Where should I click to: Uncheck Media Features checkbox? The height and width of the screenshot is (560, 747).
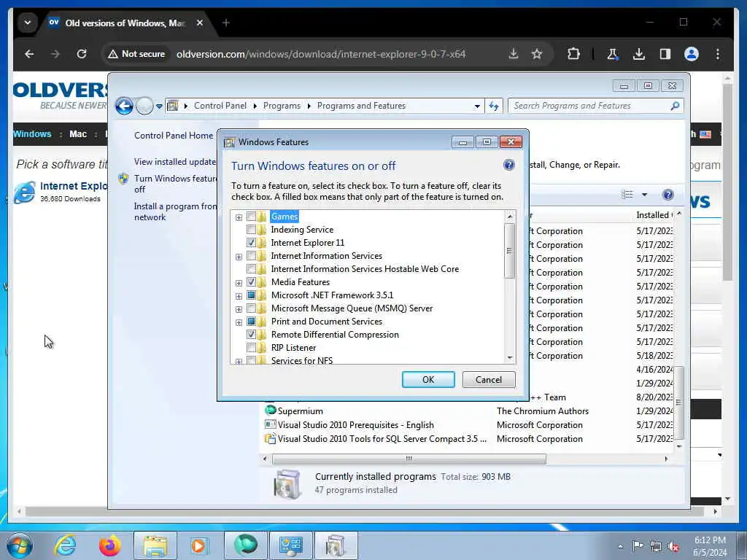[251, 282]
